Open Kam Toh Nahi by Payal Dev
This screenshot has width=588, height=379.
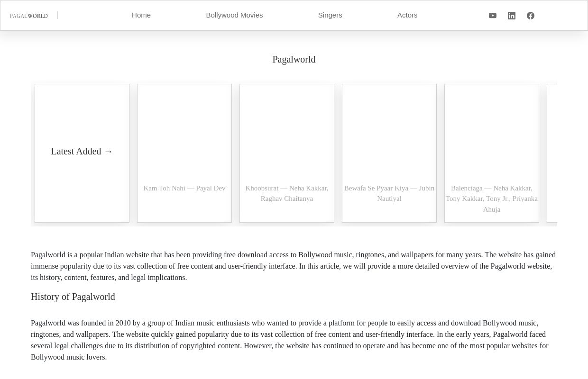pos(184,188)
